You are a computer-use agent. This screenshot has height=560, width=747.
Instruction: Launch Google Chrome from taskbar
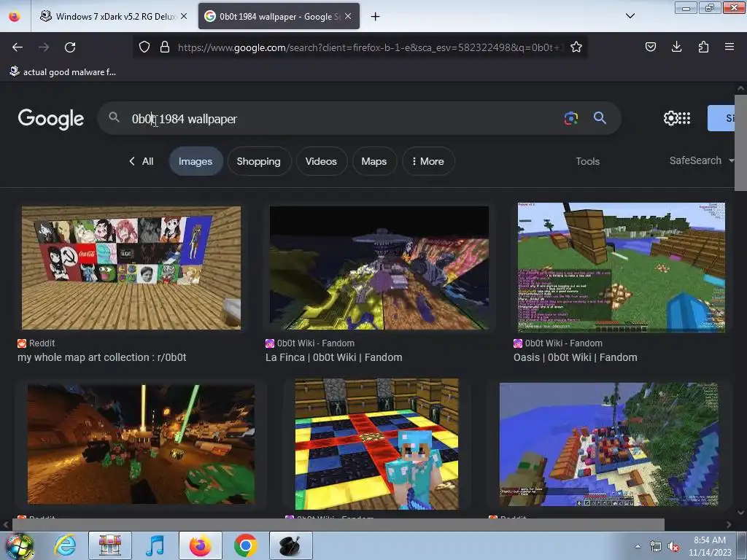click(245, 545)
